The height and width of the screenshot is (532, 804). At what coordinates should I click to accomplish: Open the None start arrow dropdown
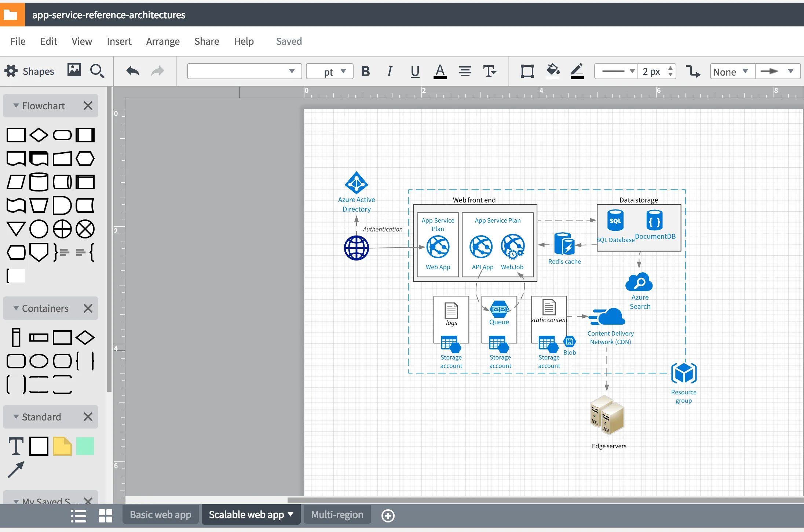[732, 72]
